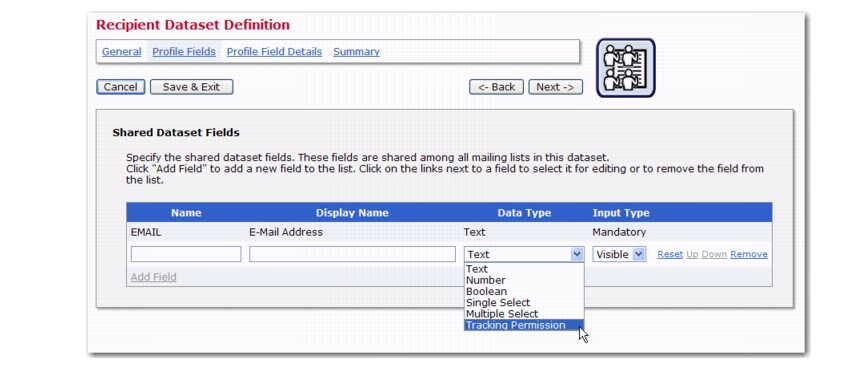Image resolution: width=857 pixels, height=365 pixels.
Task: Focus the new field Name input box
Action: click(186, 254)
